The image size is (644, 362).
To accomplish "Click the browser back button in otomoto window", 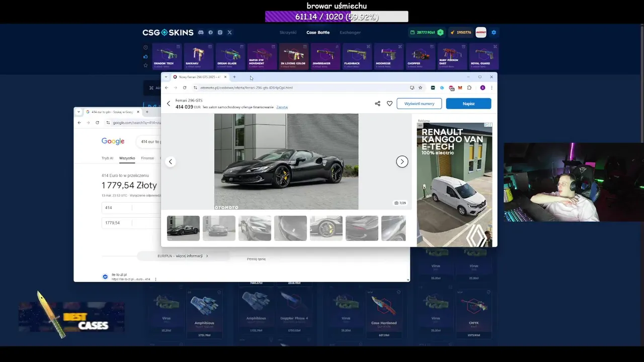I will (167, 87).
